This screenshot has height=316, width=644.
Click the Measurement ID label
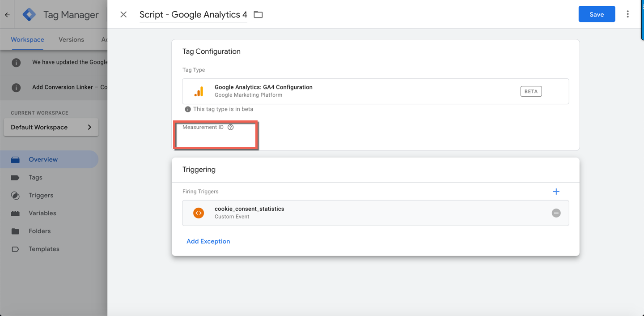click(x=203, y=127)
